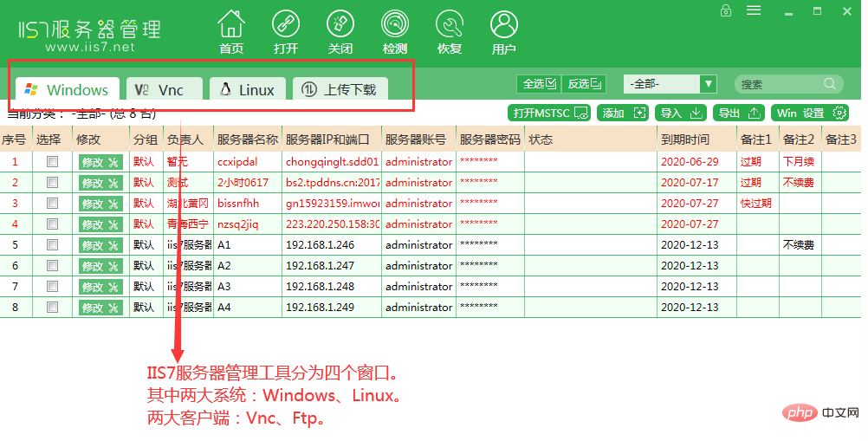Image resolution: width=868 pixels, height=441 pixels.
Task: Click the 导出 export button
Action: click(x=738, y=113)
